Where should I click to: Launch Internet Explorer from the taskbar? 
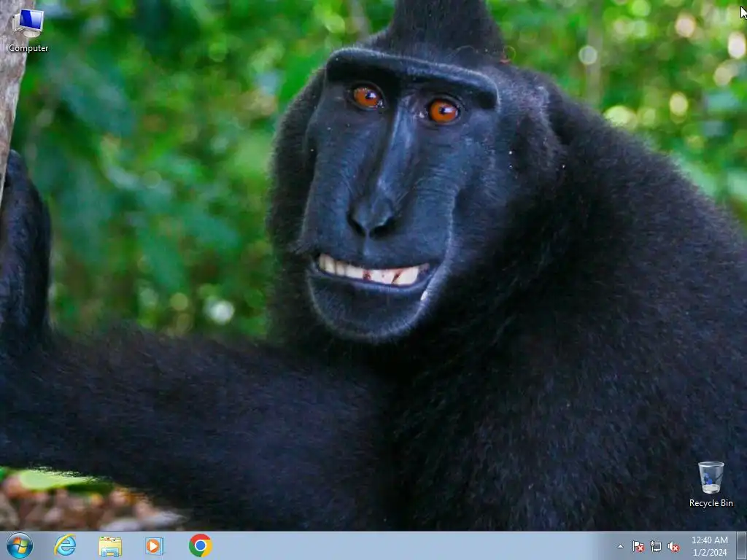65,545
